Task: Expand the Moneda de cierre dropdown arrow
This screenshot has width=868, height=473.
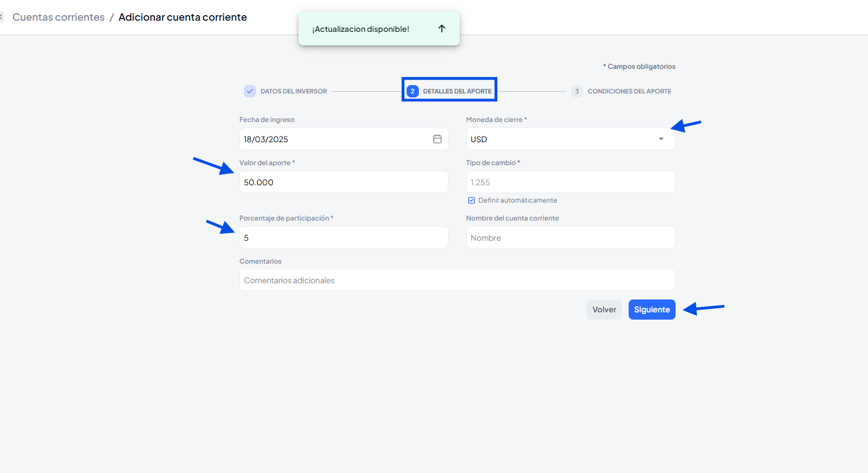Action: (661, 139)
